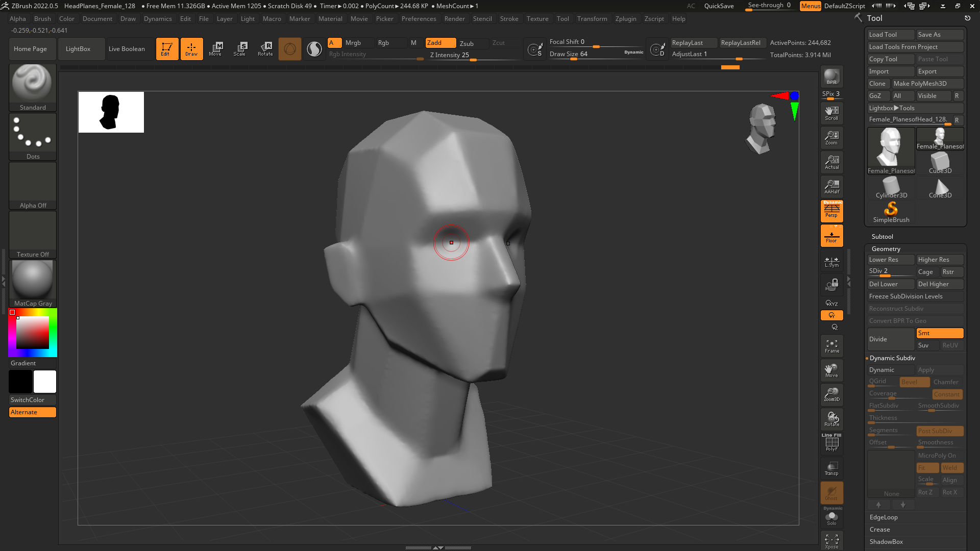Toggle Zadd sculpt mode
Screen dimensions: 980x551
point(440,43)
